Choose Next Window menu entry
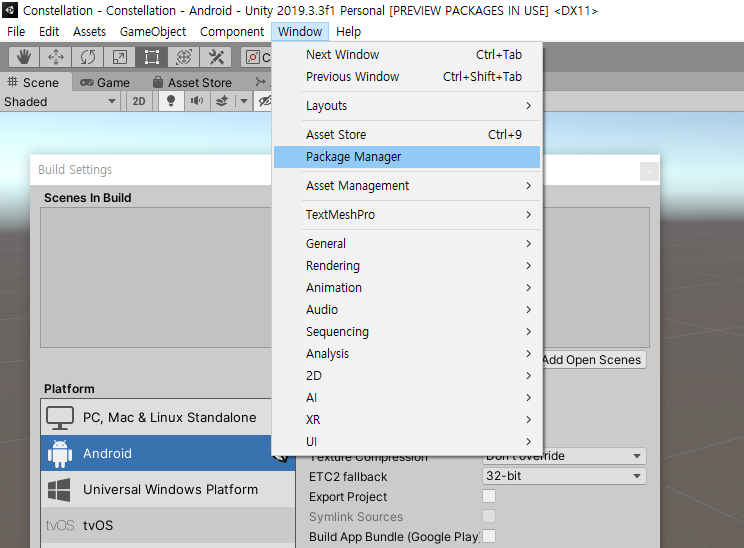The image size is (744, 548). (407, 55)
